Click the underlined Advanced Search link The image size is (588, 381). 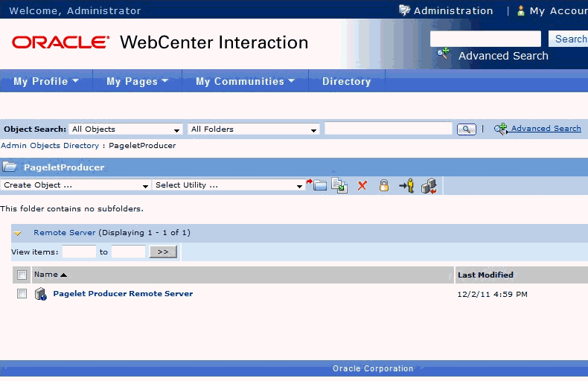click(546, 128)
